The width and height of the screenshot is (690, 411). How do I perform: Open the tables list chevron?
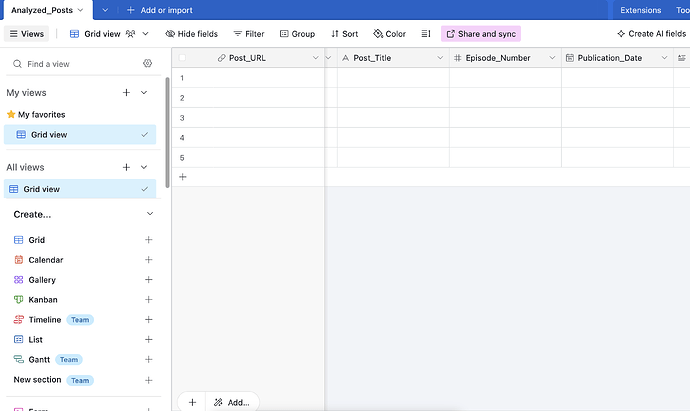[105, 10]
